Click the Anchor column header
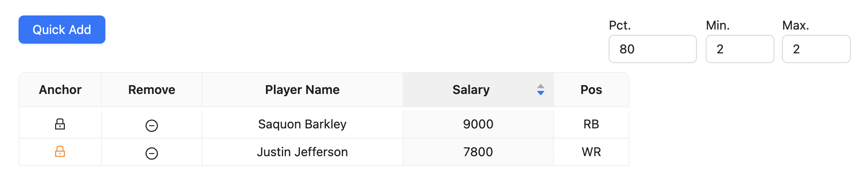The width and height of the screenshot is (868, 195). pyautogui.click(x=60, y=90)
